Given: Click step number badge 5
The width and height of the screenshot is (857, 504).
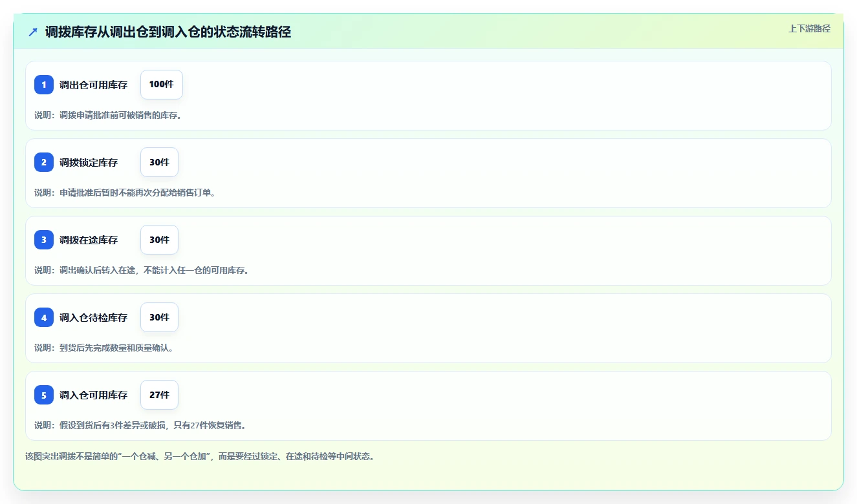Looking at the screenshot, I should 44,395.
